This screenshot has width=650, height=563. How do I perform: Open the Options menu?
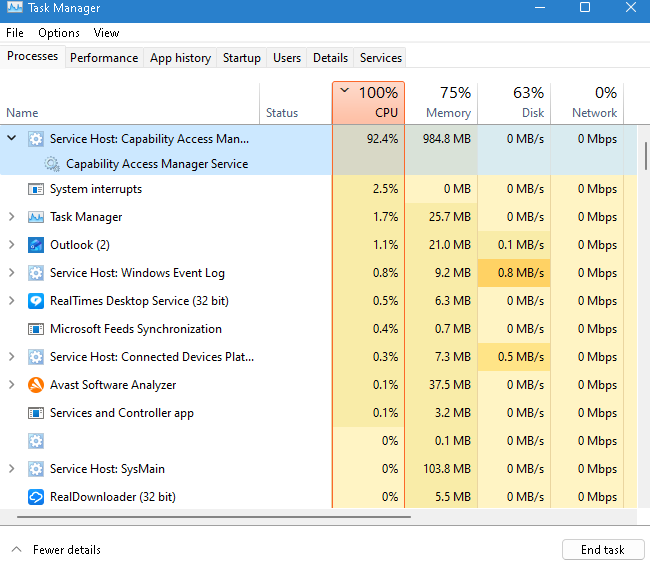[59, 33]
